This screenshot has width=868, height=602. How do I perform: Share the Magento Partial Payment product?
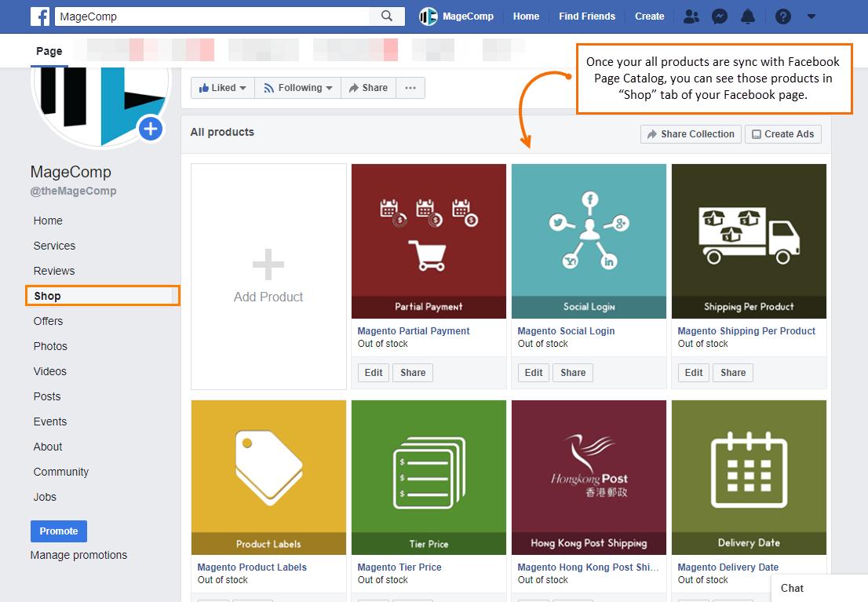413,373
